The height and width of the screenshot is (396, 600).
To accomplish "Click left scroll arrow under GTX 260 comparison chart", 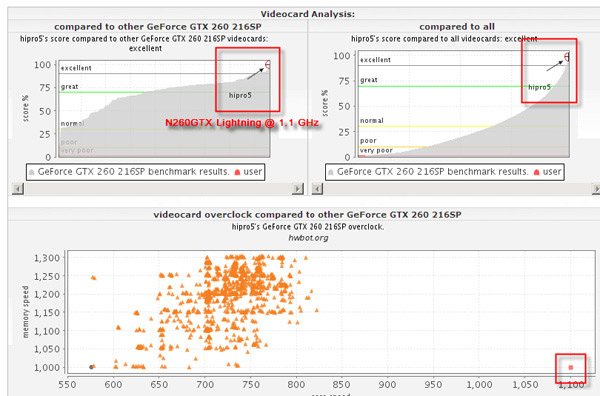I will coord(18,189).
